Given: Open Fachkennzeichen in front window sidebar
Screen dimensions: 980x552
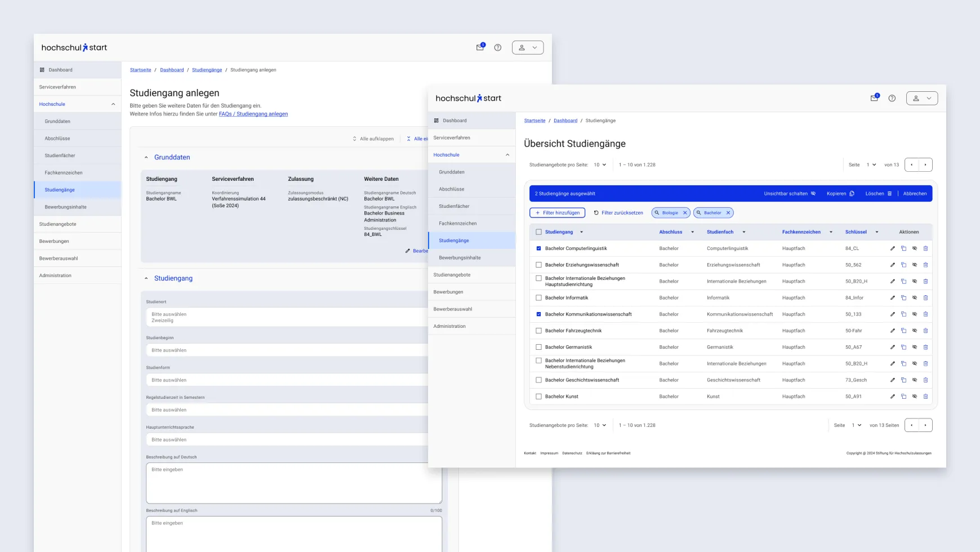Looking at the screenshot, I should tap(457, 224).
